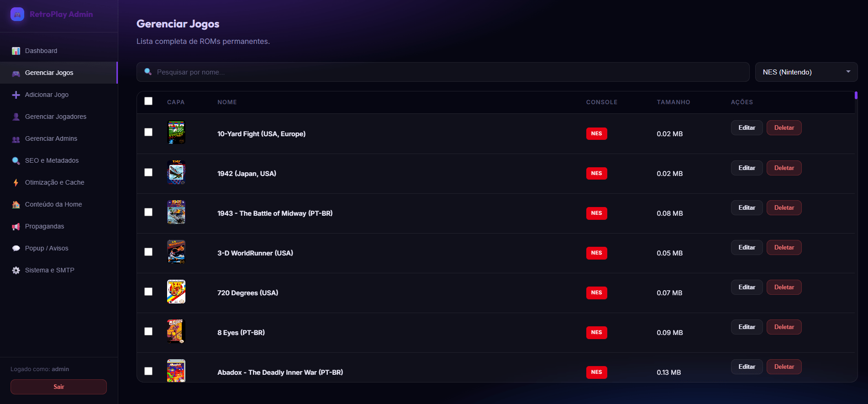This screenshot has width=868, height=404.
Task: Open the NES (Nintendo) console filter dropdown
Action: tap(806, 72)
